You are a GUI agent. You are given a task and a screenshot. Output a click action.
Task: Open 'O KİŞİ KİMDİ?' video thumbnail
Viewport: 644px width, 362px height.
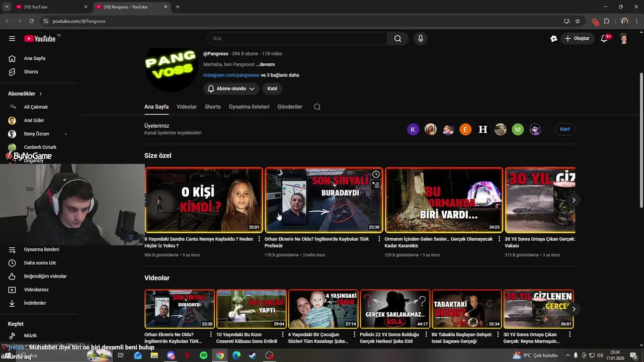point(204,200)
